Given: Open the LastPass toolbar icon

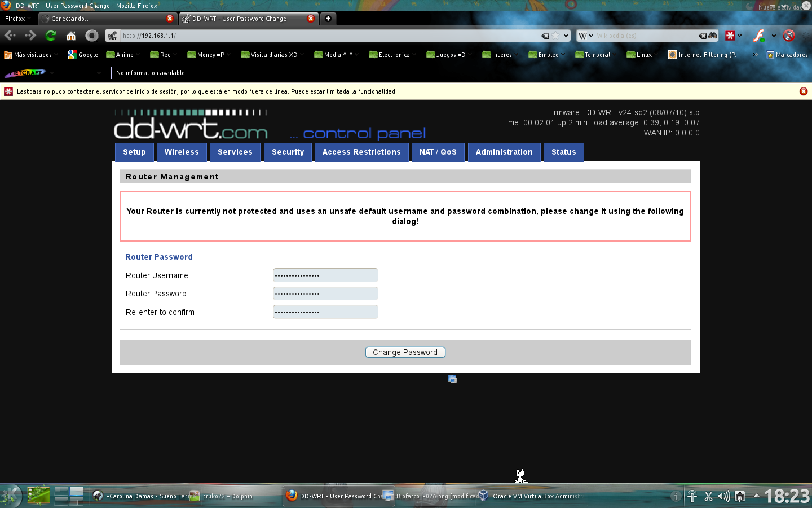Looking at the screenshot, I should [x=731, y=35].
